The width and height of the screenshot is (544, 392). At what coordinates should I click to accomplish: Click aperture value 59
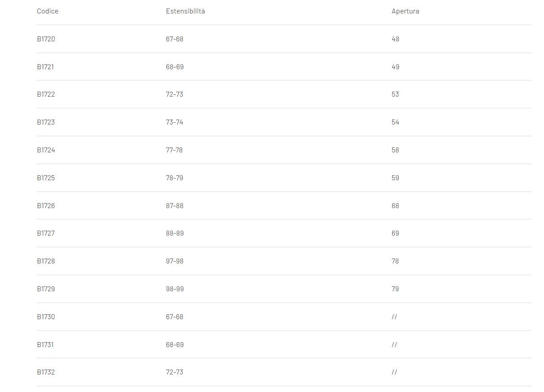[x=395, y=178]
